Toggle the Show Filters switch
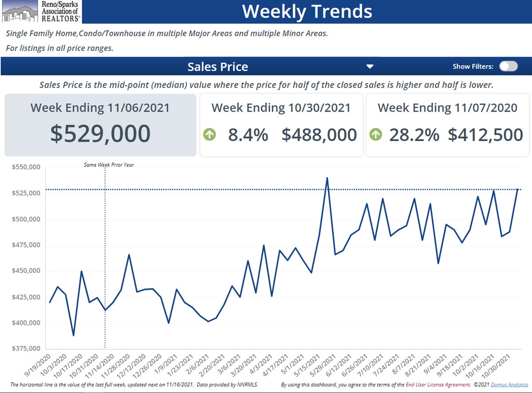 pyautogui.click(x=508, y=66)
